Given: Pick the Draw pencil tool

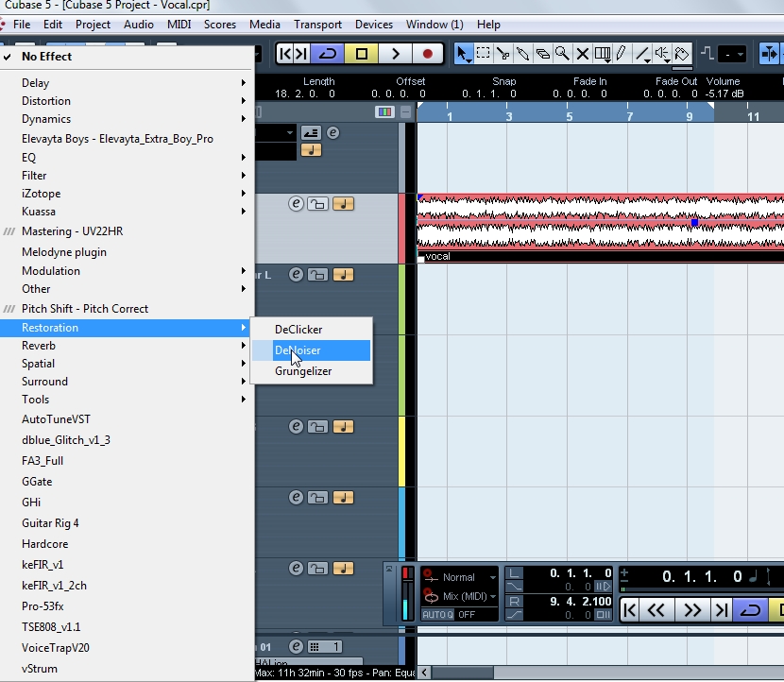Looking at the screenshot, I should (619, 54).
